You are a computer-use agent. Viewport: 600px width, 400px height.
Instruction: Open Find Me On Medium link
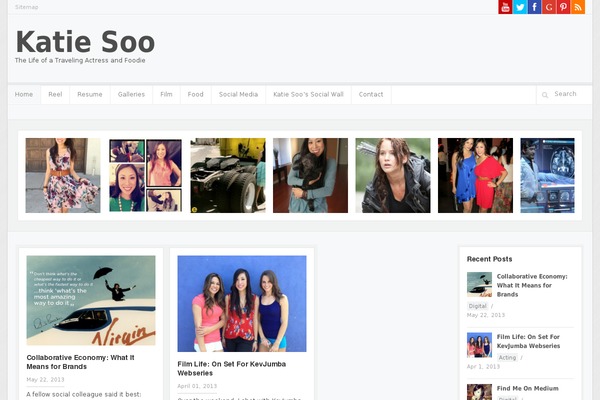coord(528,389)
